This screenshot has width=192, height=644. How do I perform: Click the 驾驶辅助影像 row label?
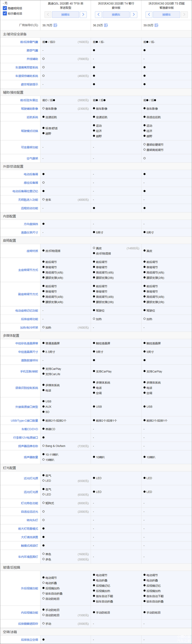click(30, 109)
